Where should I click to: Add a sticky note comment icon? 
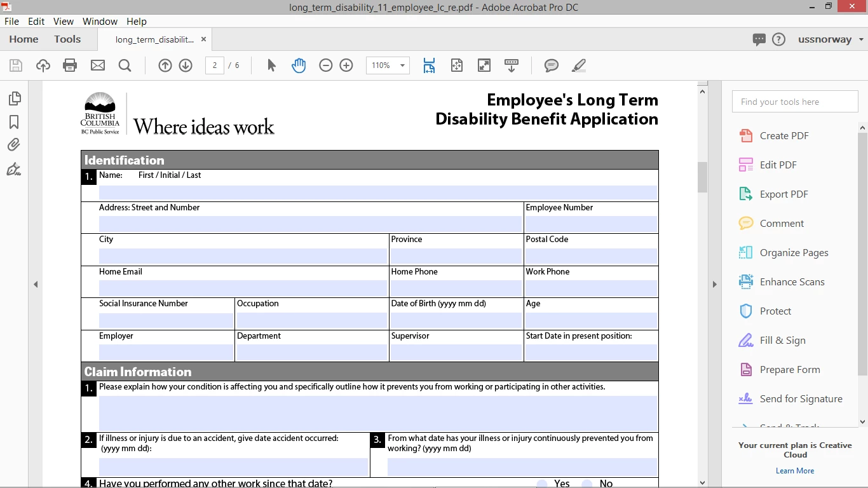(x=552, y=65)
